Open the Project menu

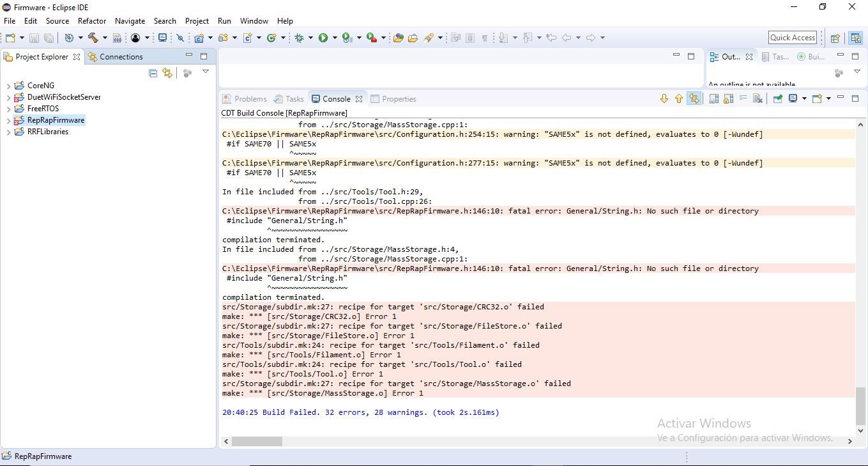(x=197, y=20)
